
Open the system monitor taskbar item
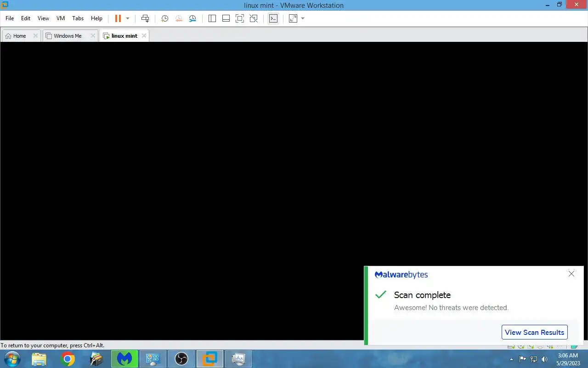(x=238, y=359)
